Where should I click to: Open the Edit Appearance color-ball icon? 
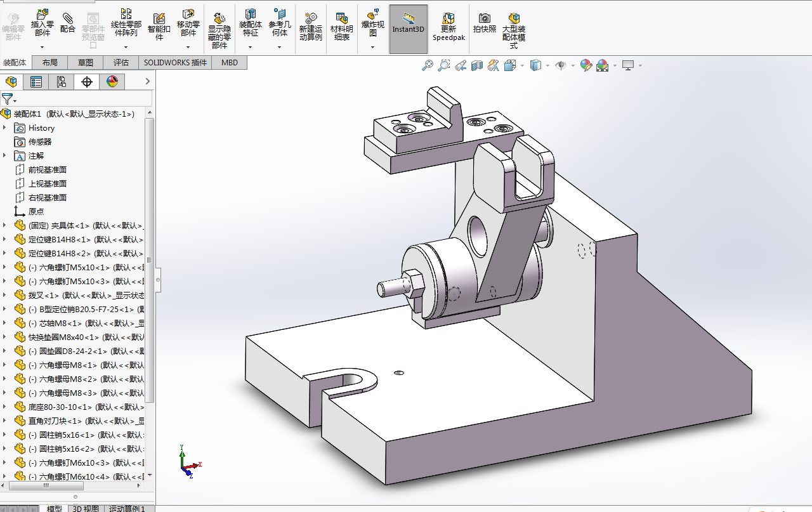586,65
